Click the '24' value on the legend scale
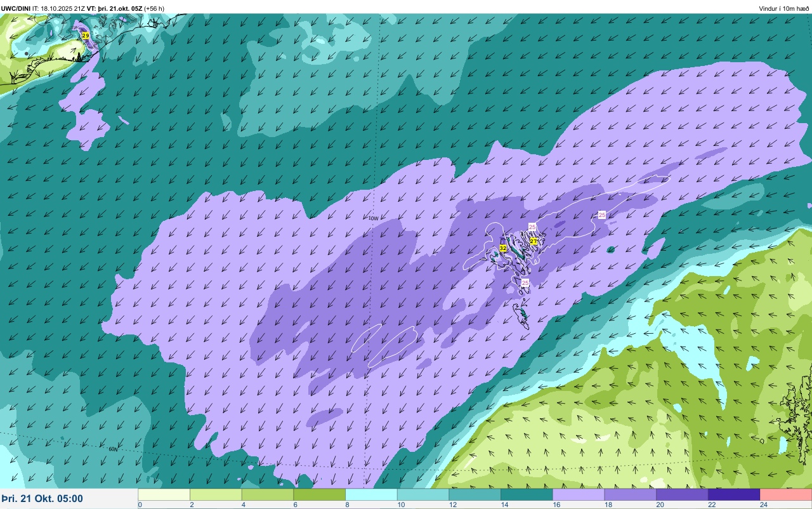Screen dimensions: 812x509 764,505
